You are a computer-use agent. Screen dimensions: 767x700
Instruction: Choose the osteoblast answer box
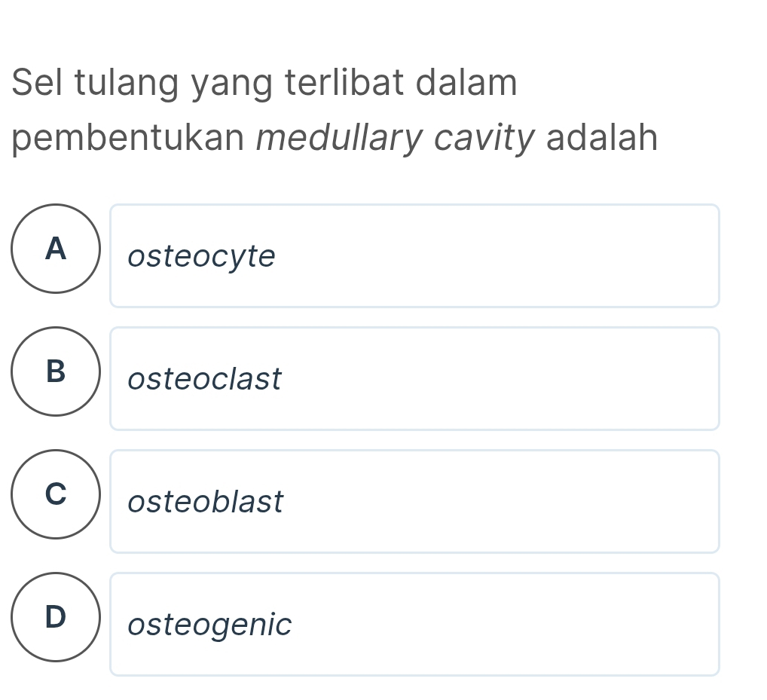point(414,501)
